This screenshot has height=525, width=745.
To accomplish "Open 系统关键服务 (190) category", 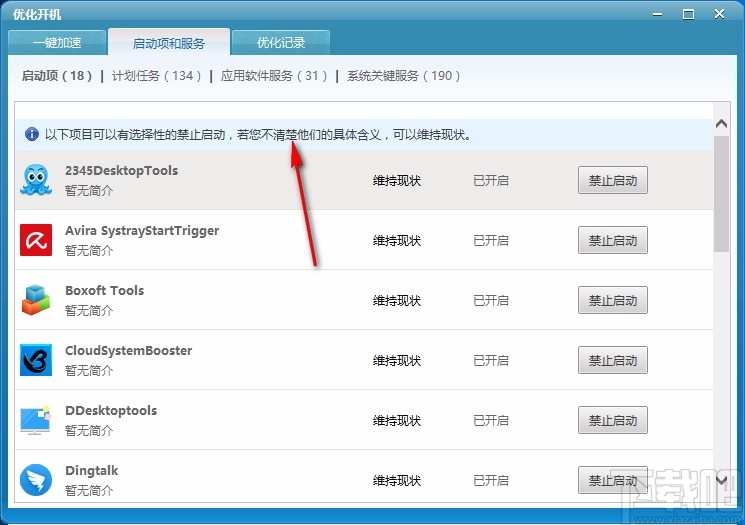I will coord(403,76).
